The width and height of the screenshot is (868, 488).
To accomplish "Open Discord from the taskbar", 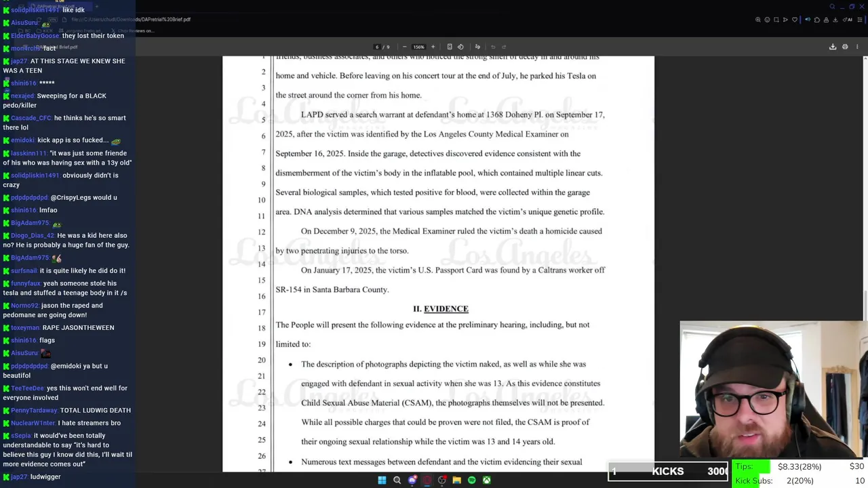I will 412,480.
